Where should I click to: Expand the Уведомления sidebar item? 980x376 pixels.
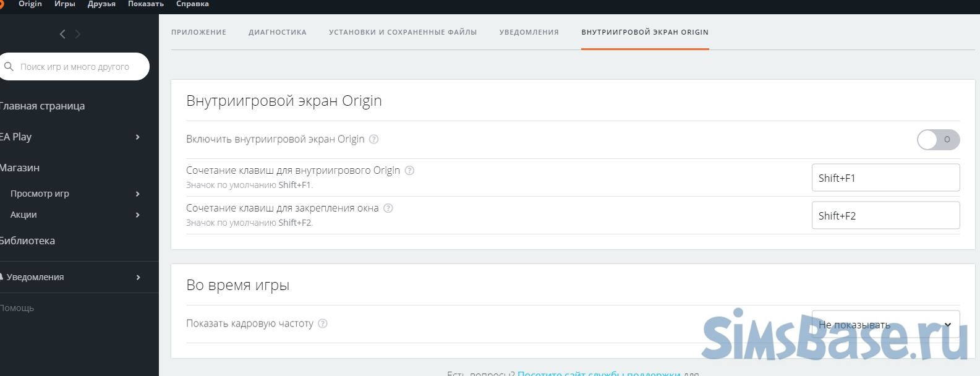pos(137,278)
